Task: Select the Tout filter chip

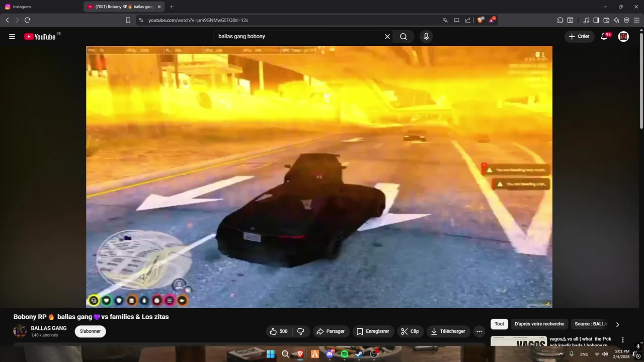Action: pyautogui.click(x=499, y=324)
